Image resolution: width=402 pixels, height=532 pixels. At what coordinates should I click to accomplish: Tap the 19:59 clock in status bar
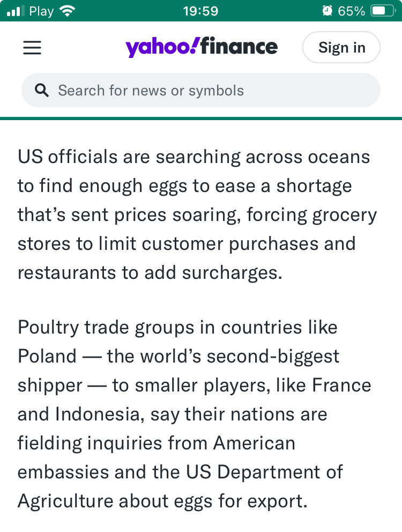pos(200,11)
